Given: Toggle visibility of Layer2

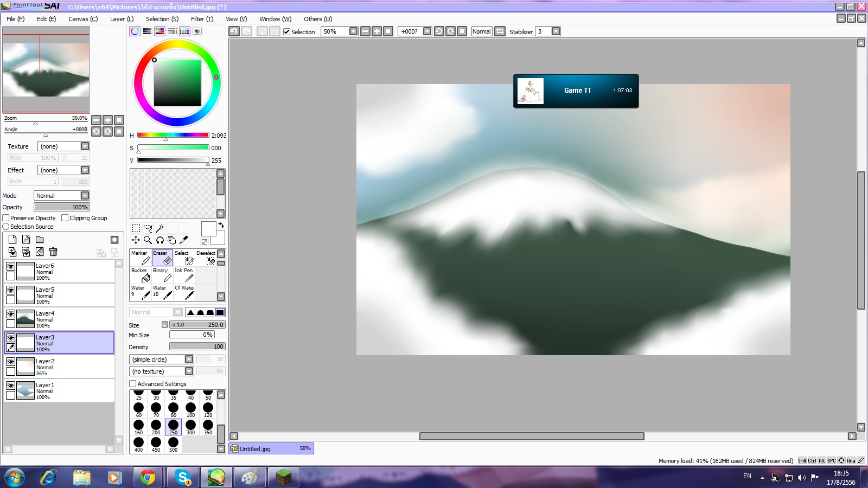Looking at the screenshot, I should (10, 362).
